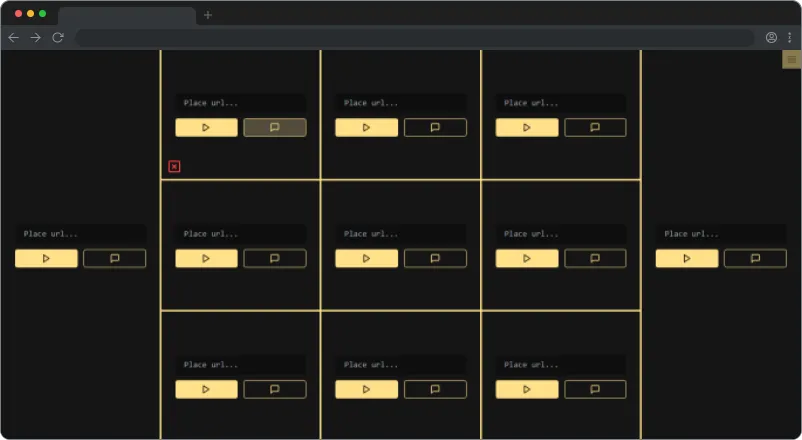
Task: Go back in browser history
Action: point(13,37)
